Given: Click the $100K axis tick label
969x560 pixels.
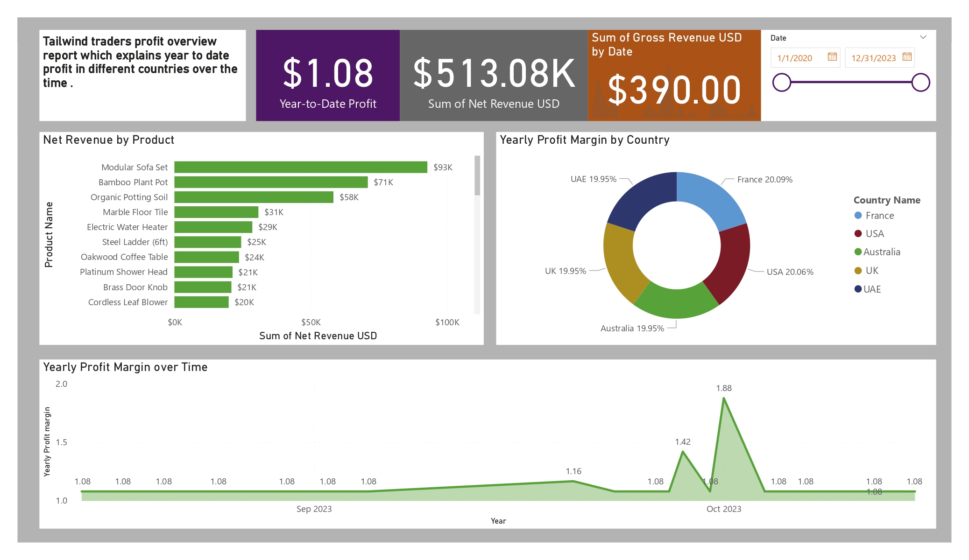Looking at the screenshot, I should click(447, 322).
